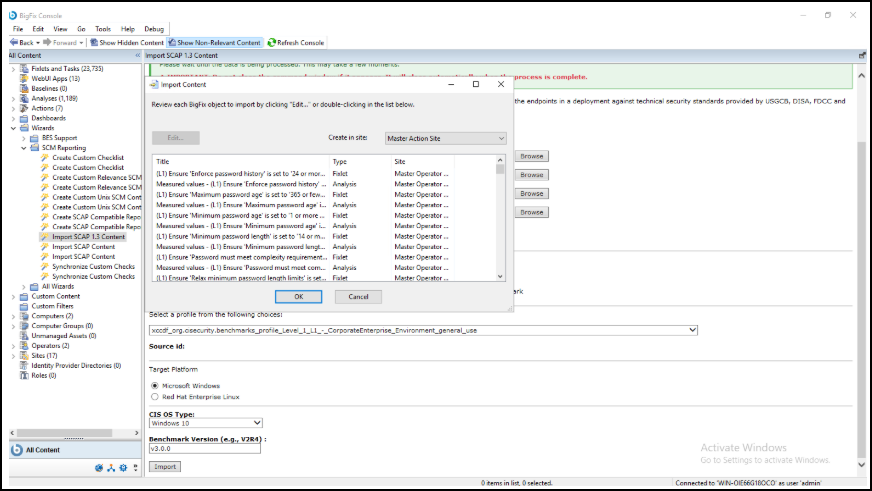Expand the Operators tree node

pos(13,346)
